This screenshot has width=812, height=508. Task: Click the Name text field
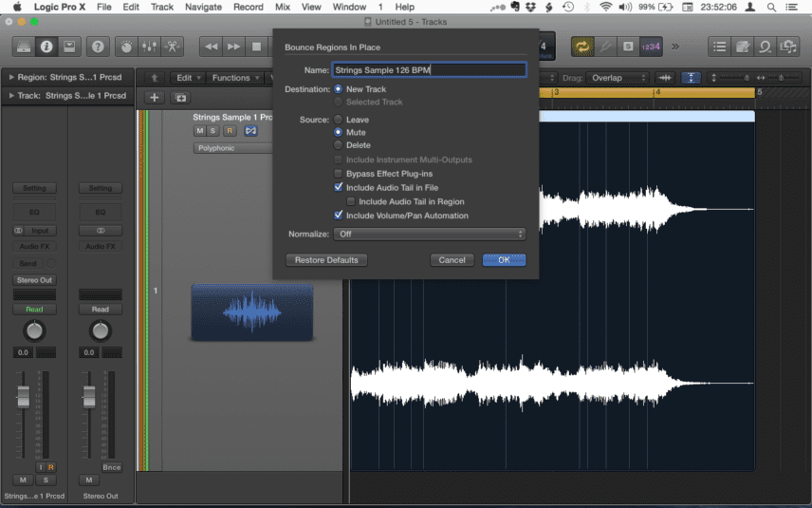point(430,70)
